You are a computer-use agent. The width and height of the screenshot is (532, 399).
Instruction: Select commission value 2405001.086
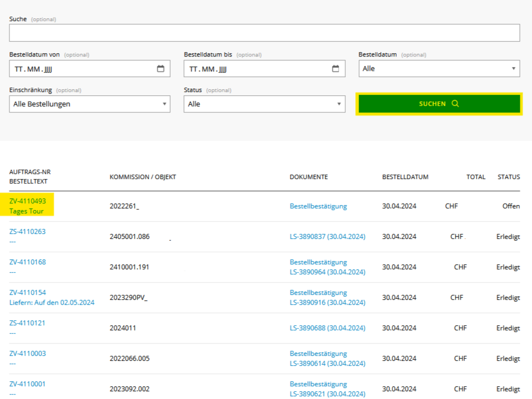pyautogui.click(x=130, y=237)
